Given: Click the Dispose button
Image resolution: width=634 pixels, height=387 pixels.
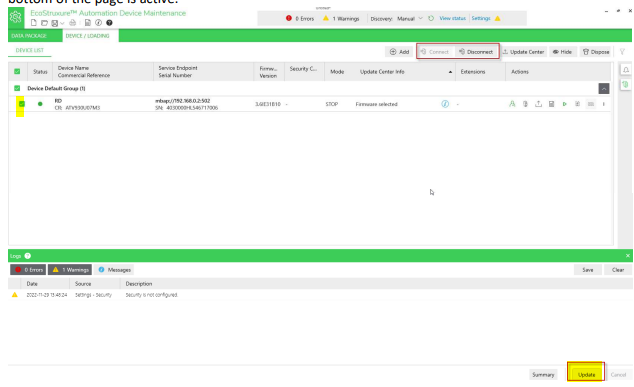Looking at the screenshot, I should point(596,52).
